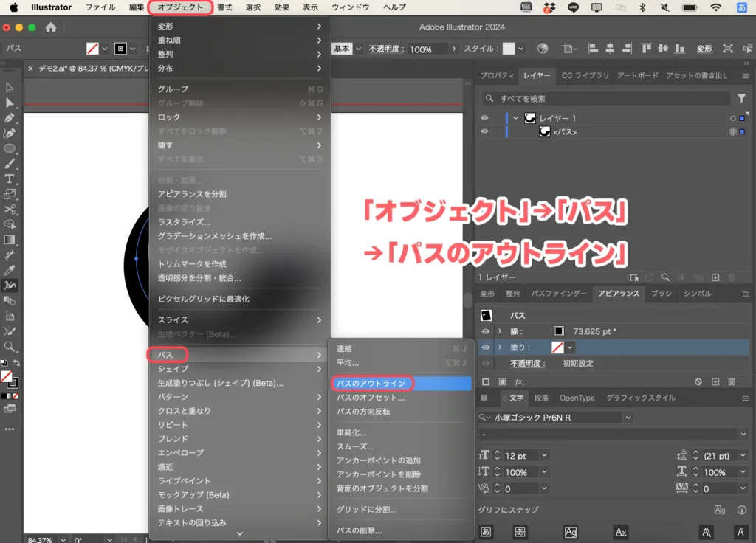Choose the Ellipse tool
The width and height of the screenshot is (756, 543).
coord(10,148)
